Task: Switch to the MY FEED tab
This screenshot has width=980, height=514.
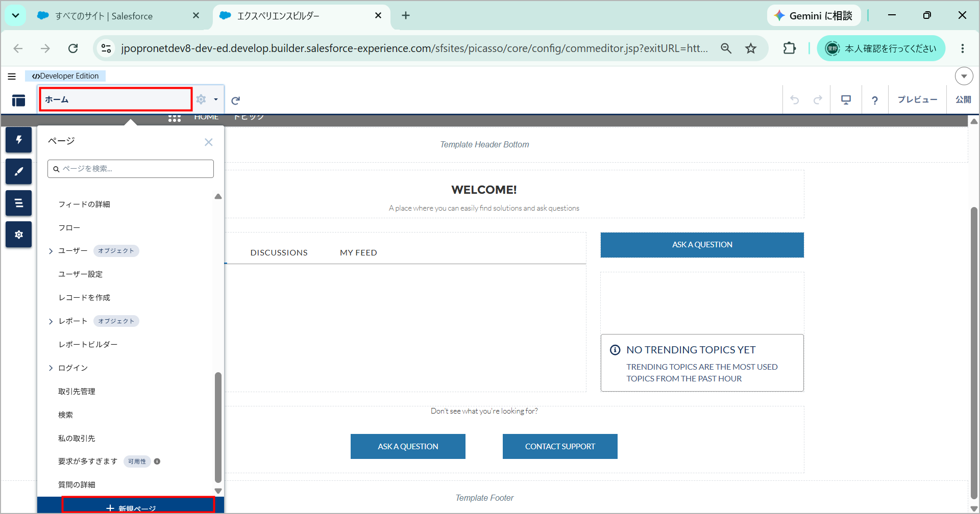Action: click(x=358, y=252)
